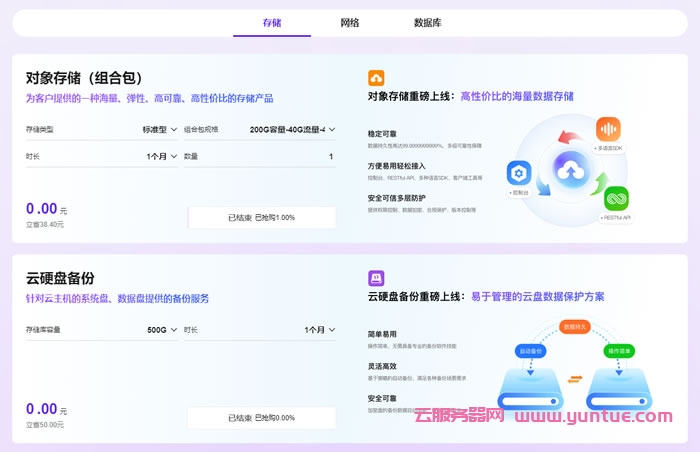This screenshot has width=700, height=452.
Task: Switch to the 数据库 tab
Action: 428,22
